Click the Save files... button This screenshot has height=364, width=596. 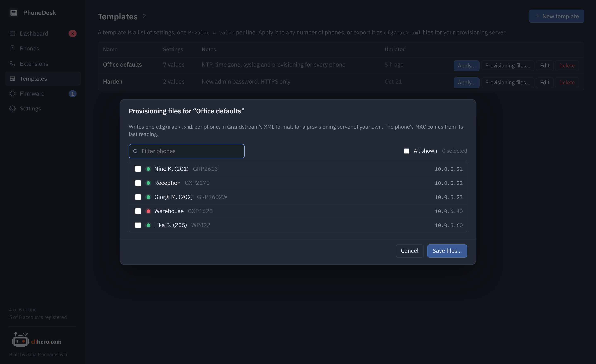(447, 251)
